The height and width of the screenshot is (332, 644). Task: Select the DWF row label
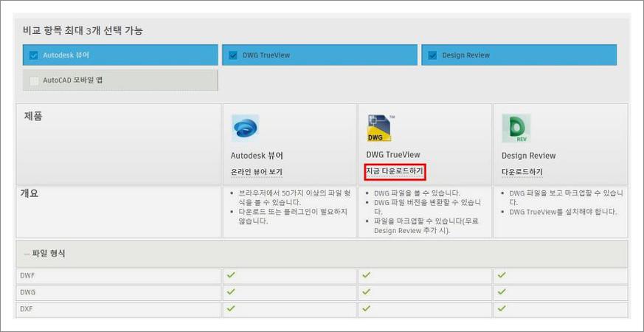[x=27, y=275]
